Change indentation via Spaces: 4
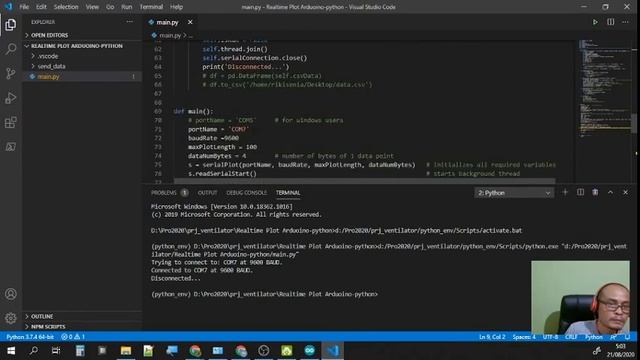The height and width of the screenshot is (360, 640). tap(524, 337)
